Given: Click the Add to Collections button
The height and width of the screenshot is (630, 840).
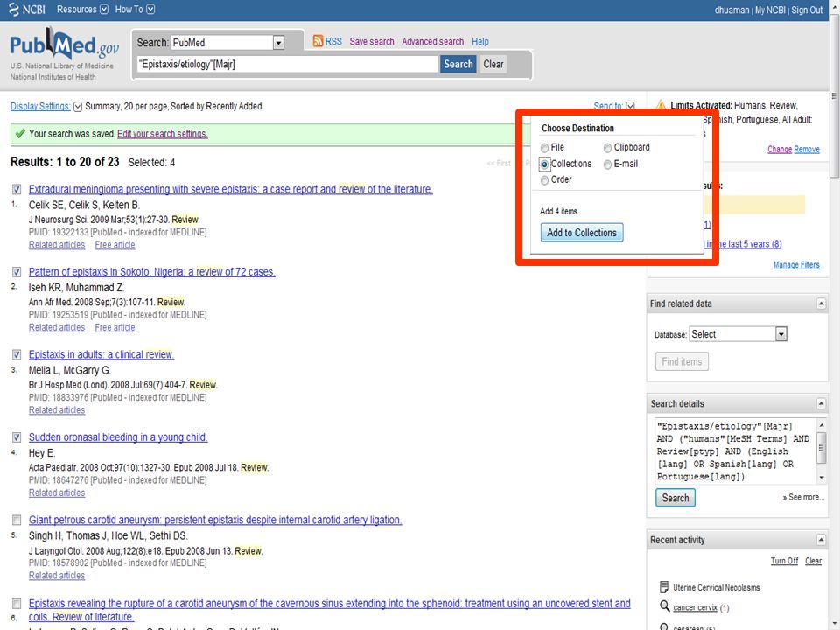Looking at the screenshot, I should [581, 233].
